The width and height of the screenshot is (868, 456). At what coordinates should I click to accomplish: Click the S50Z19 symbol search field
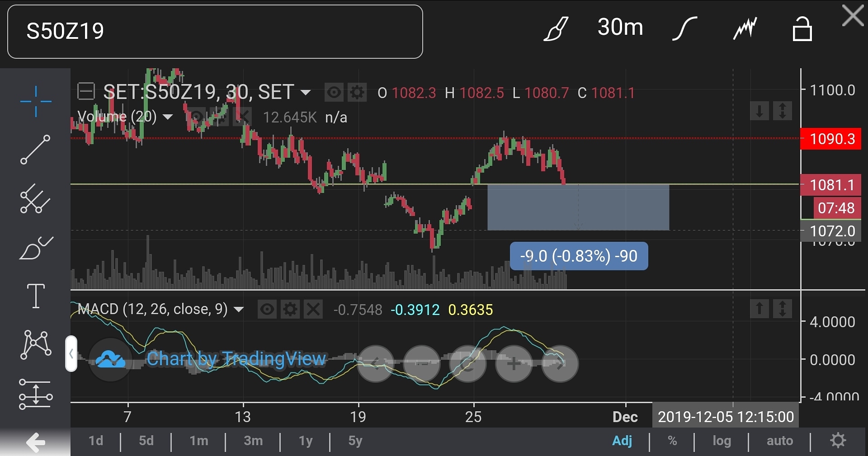[x=215, y=32]
